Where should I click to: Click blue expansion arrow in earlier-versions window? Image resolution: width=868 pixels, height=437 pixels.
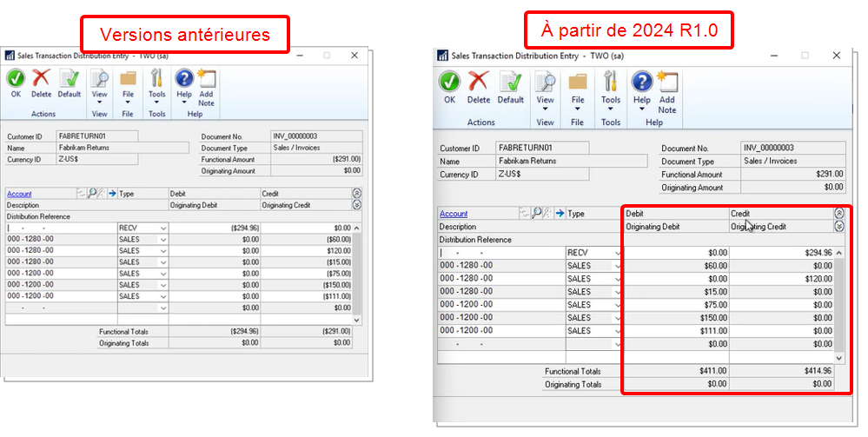coord(112,193)
